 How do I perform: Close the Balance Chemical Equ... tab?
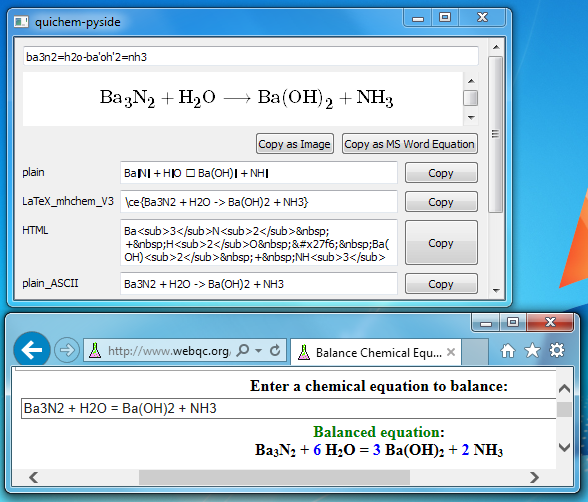pos(451,352)
